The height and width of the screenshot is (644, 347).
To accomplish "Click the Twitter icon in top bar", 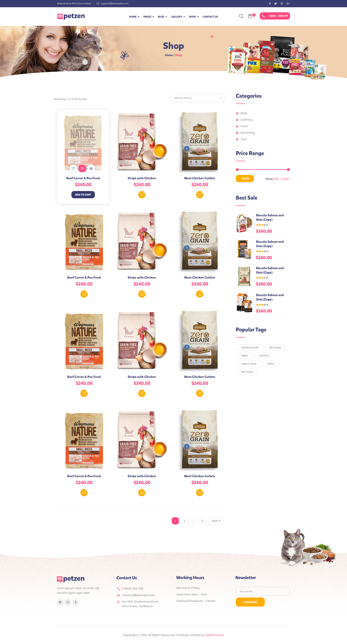I will click(276, 3).
